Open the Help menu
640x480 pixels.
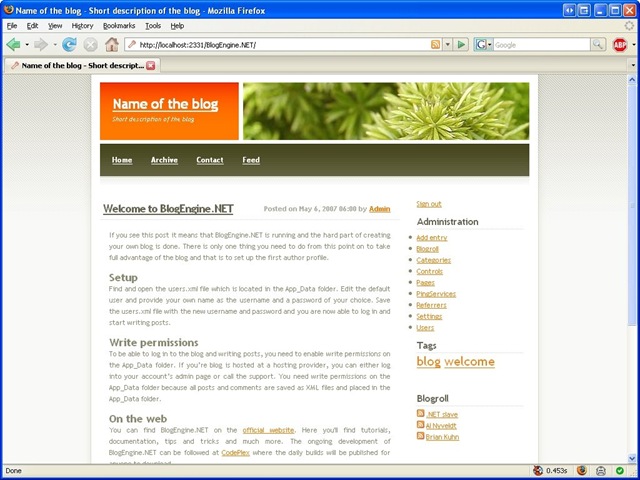pos(177,26)
